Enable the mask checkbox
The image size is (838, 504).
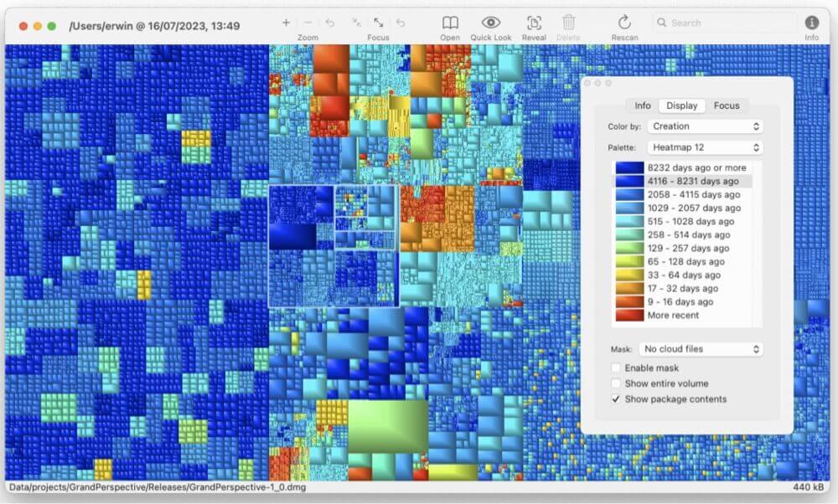point(616,368)
